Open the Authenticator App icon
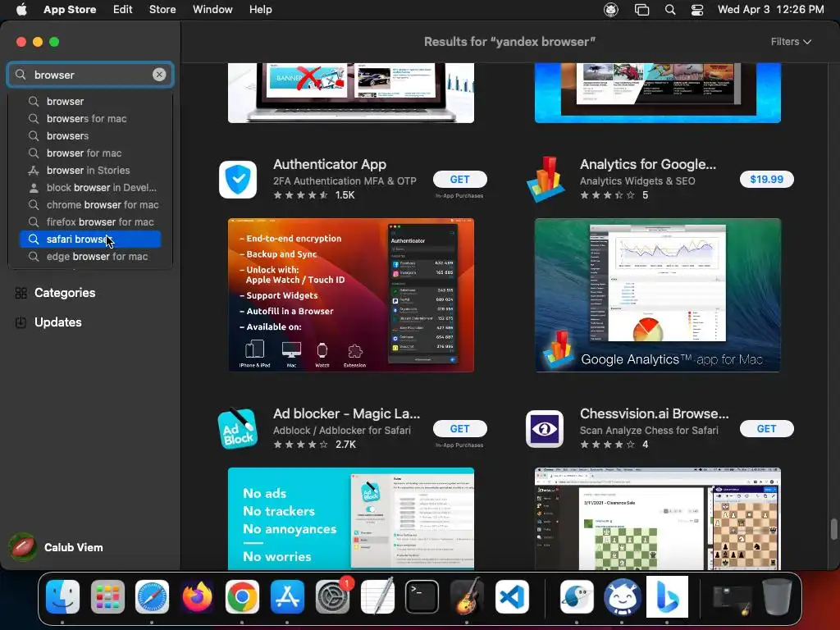840x630 pixels. (x=238, y=180)
